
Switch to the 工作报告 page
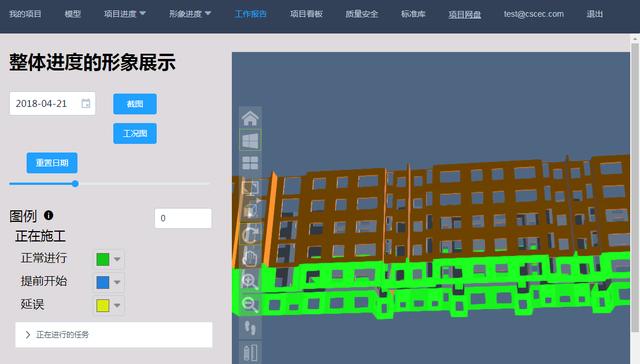click(x=251, y=14)
